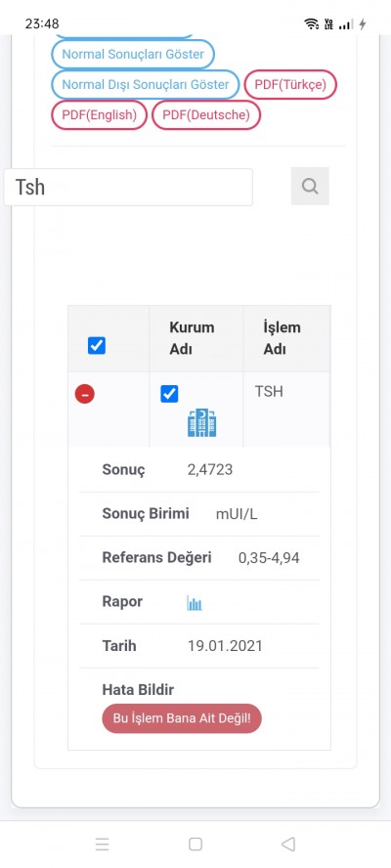Tap the Android home square icon

195,844
